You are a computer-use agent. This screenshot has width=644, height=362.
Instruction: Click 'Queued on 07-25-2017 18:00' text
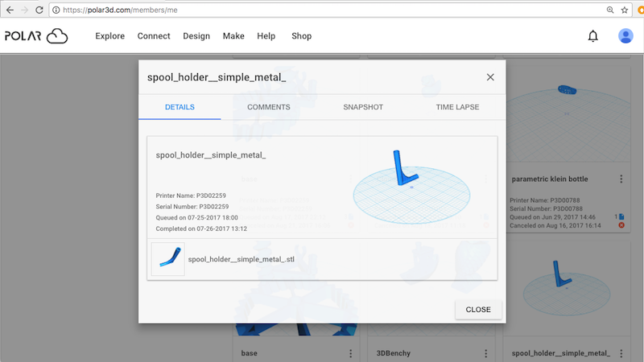196,218
